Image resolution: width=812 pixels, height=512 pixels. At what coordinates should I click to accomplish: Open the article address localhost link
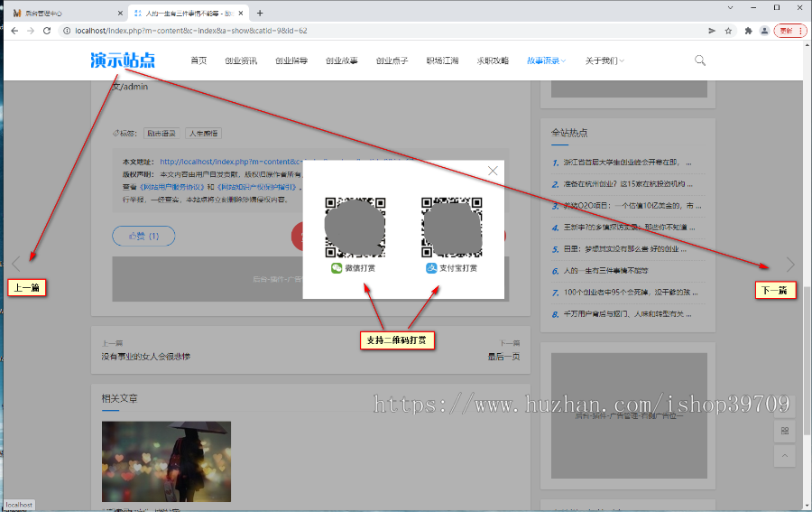tap(230, 162)
